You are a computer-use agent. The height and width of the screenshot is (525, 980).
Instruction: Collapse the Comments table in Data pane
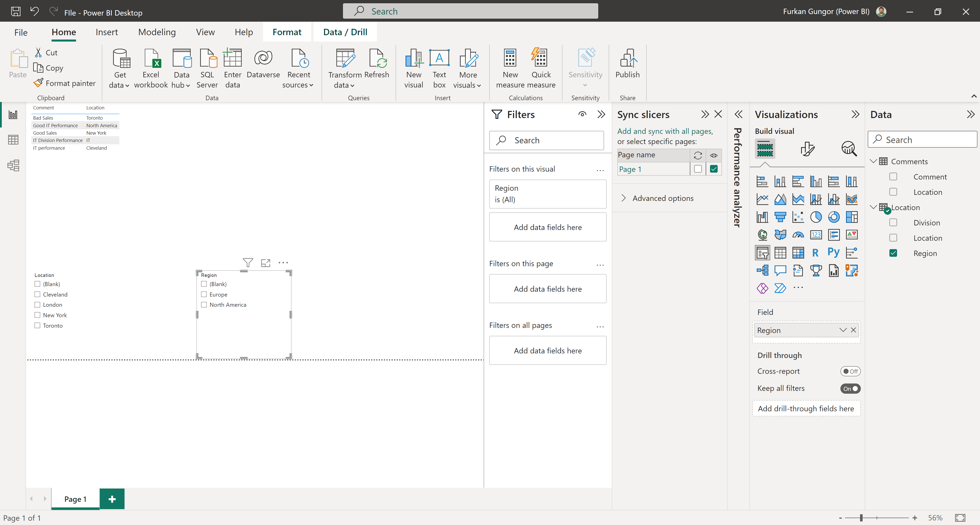pyautogui.click(x=874, y=161)
